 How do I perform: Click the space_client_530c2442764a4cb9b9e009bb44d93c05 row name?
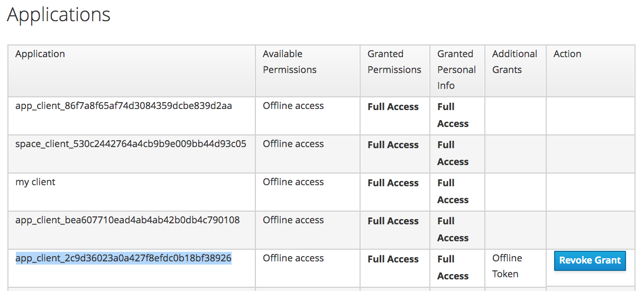pos(131,144)
